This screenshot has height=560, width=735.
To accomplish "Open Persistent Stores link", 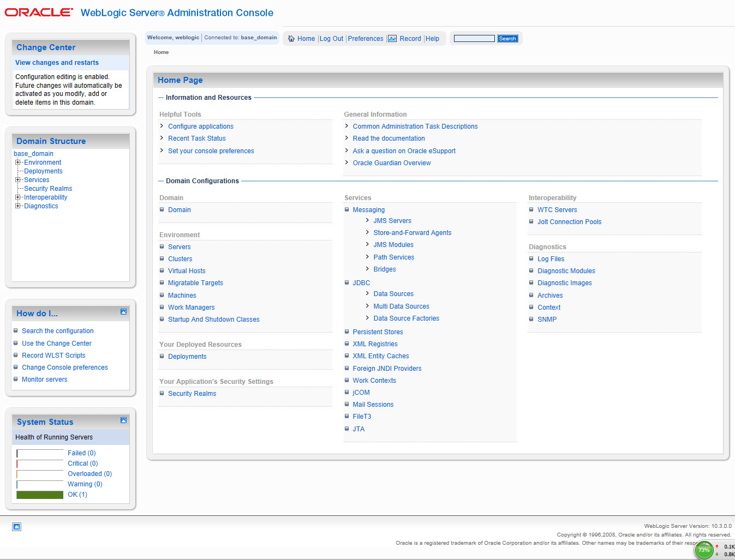I will click(378, 332).
